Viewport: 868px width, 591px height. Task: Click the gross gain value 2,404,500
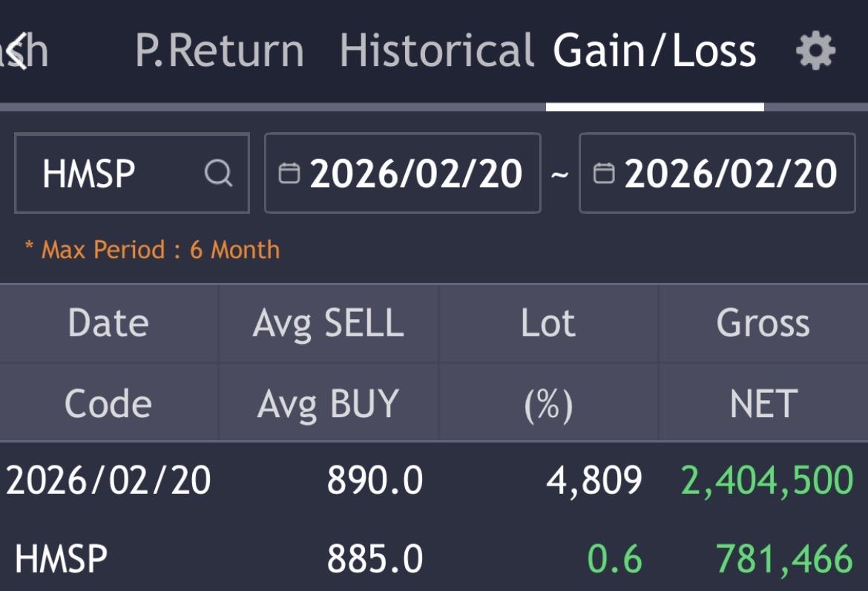click(767, 480)
